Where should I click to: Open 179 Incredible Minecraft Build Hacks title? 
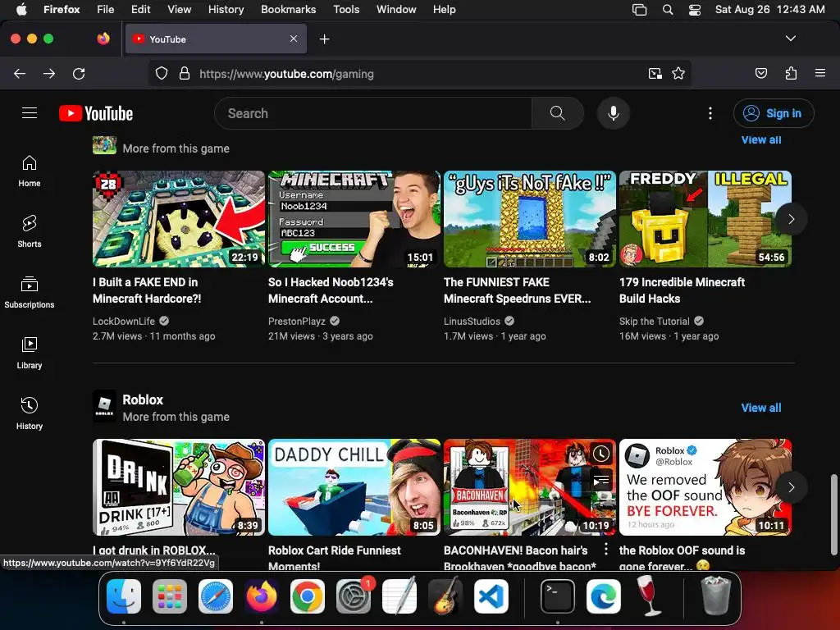[682, 290]
